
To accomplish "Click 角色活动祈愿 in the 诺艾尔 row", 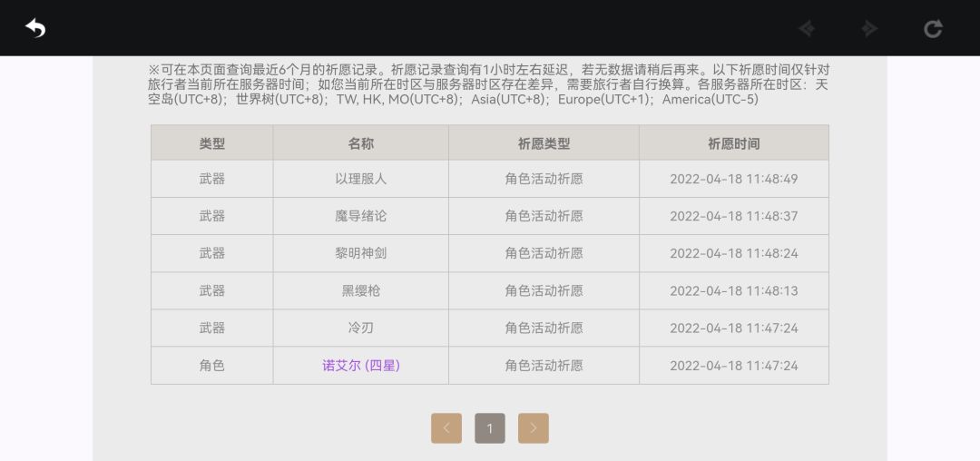I will [544, 366].
